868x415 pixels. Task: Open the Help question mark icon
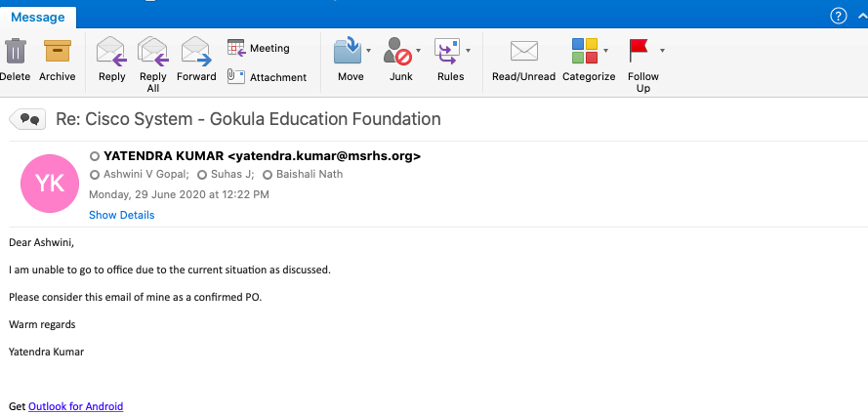pos(838,15)
